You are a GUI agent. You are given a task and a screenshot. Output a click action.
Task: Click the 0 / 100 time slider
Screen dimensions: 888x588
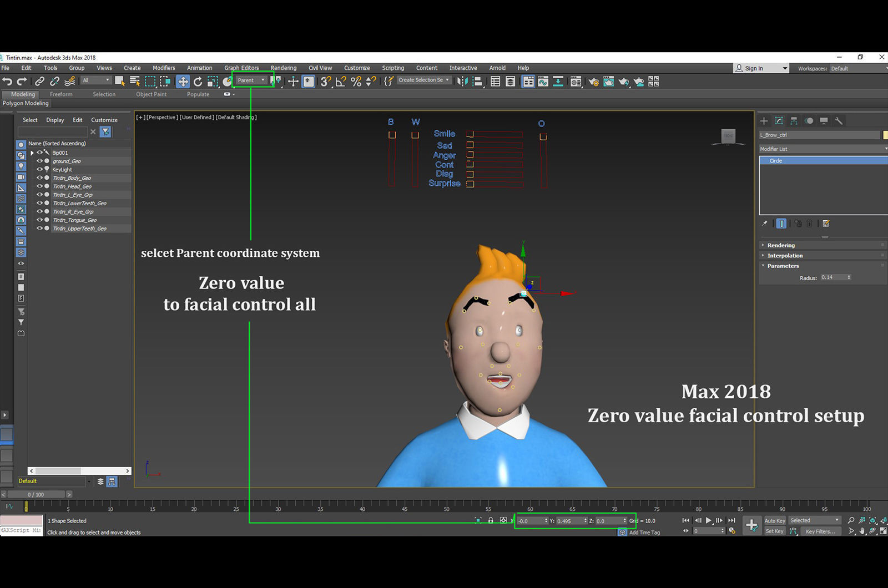pyautogui.click(x=36, y=494)
